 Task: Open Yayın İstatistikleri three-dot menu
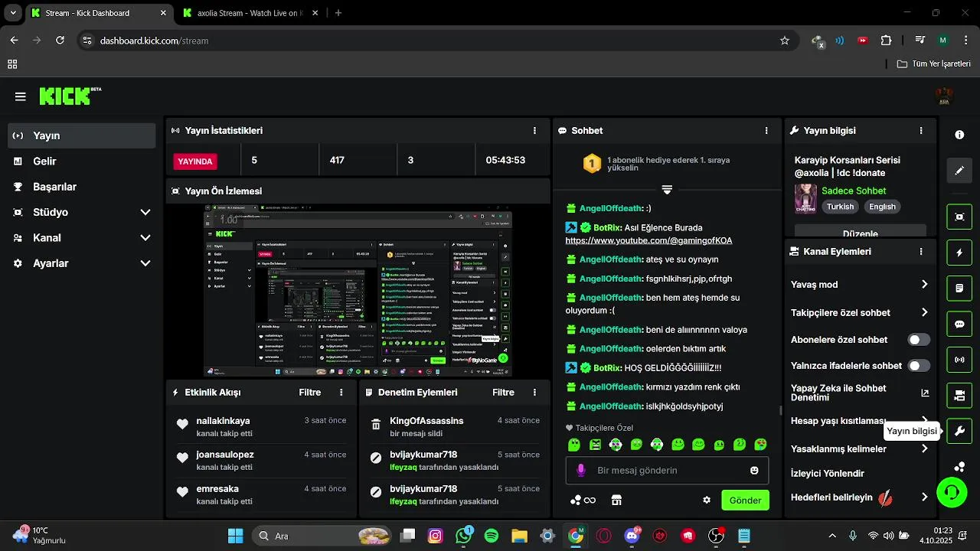[534, 131]
